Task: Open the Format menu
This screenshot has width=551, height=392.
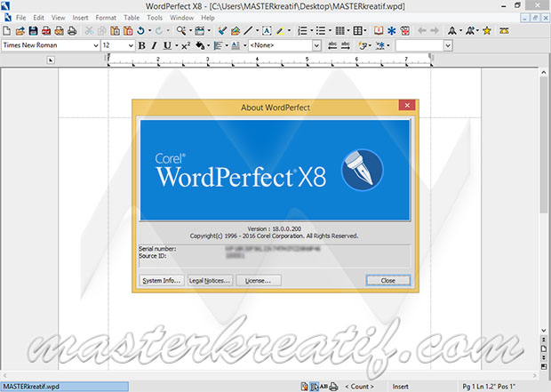Action: point(106,18)
